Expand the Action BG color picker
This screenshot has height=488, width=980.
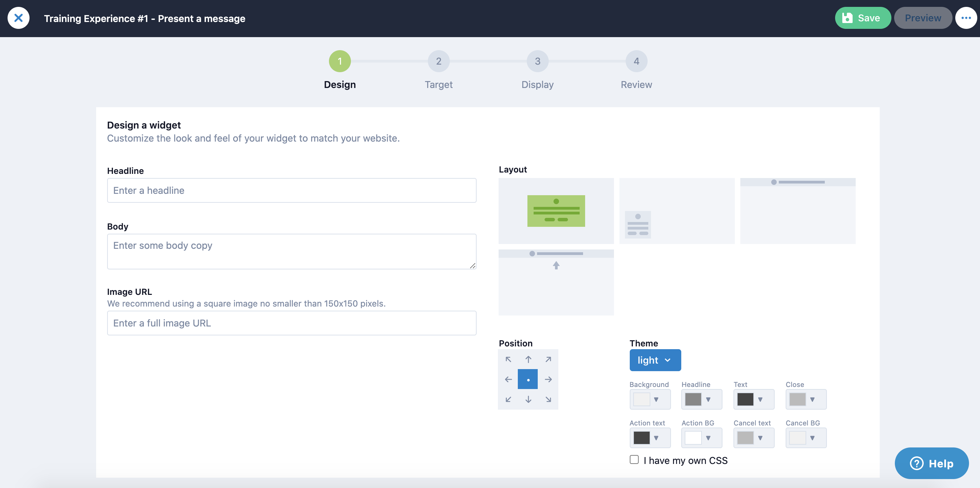pyautogui.click(x=702, y=438)
